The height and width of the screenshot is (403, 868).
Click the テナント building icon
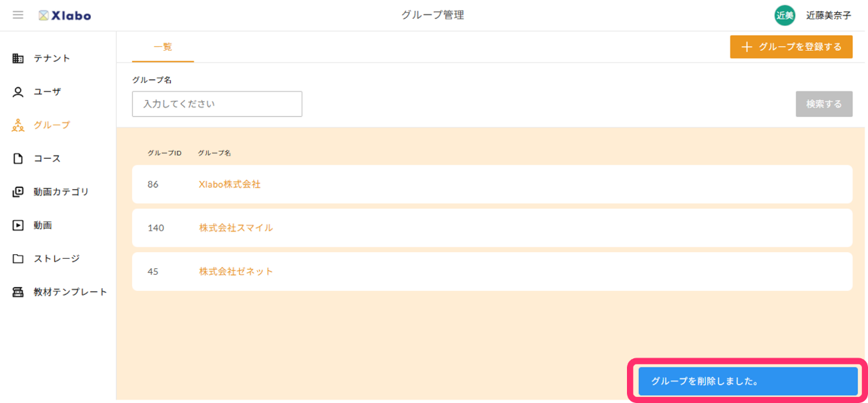pyautogui.click(x=18, y=59)
